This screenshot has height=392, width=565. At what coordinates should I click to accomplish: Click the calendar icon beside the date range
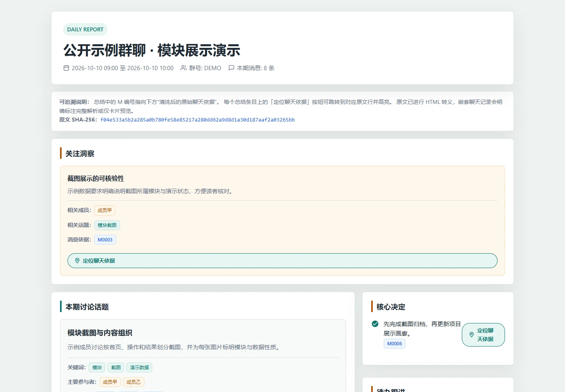click(66, 68)
